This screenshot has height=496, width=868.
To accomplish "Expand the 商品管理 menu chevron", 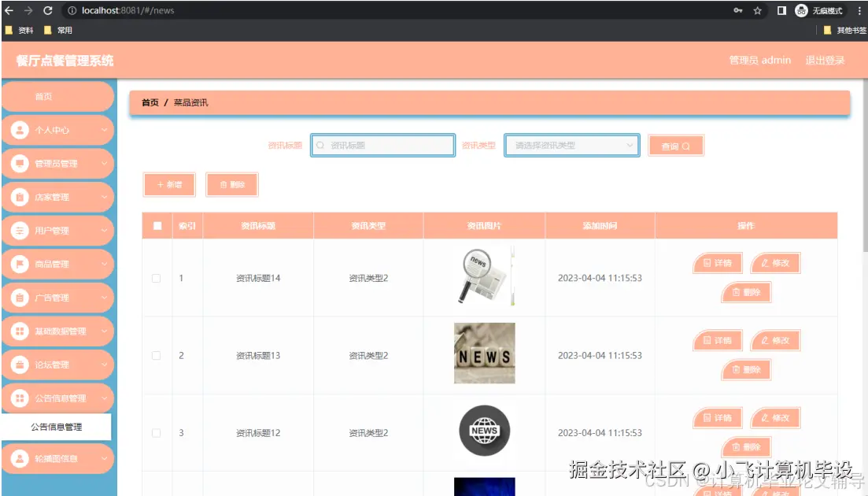I will [x=104, y=264].
